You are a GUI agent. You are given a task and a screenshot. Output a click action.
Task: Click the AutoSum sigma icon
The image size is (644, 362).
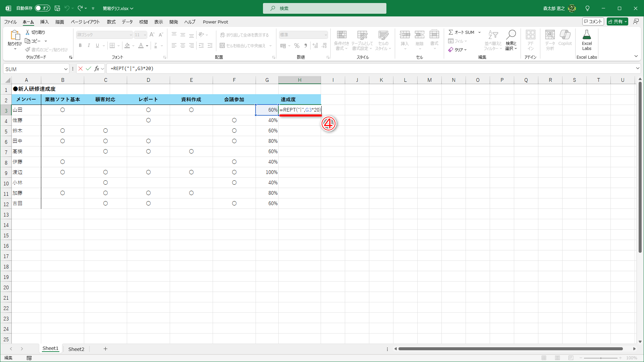[x=451, y=32]
